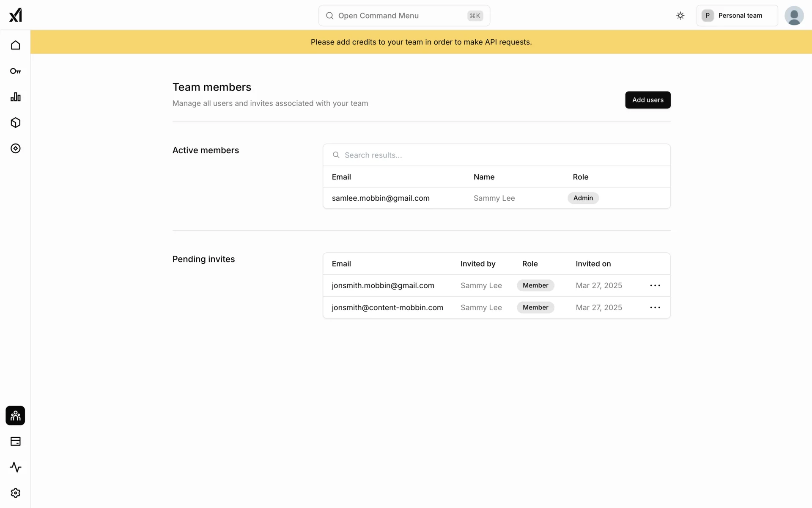The image size is (812, 508).
Task: Toggle the light/dark theme sun icon
Action: click(680, 16)
